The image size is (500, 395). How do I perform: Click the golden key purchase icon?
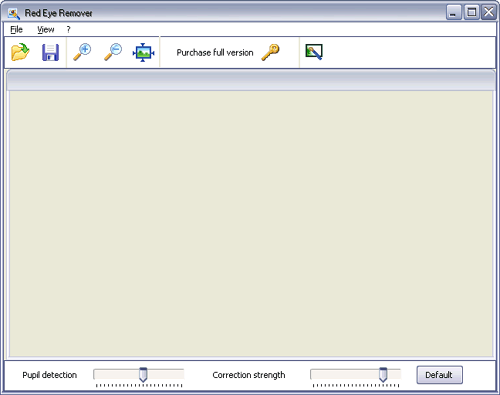[270, 52]
